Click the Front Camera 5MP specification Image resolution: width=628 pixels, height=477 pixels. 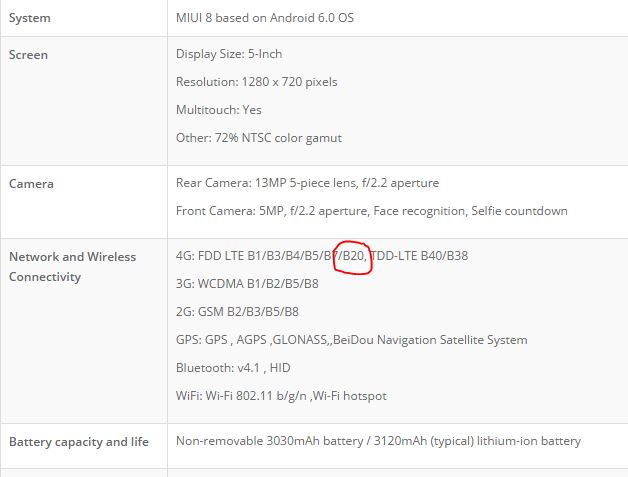coord(371,211)
